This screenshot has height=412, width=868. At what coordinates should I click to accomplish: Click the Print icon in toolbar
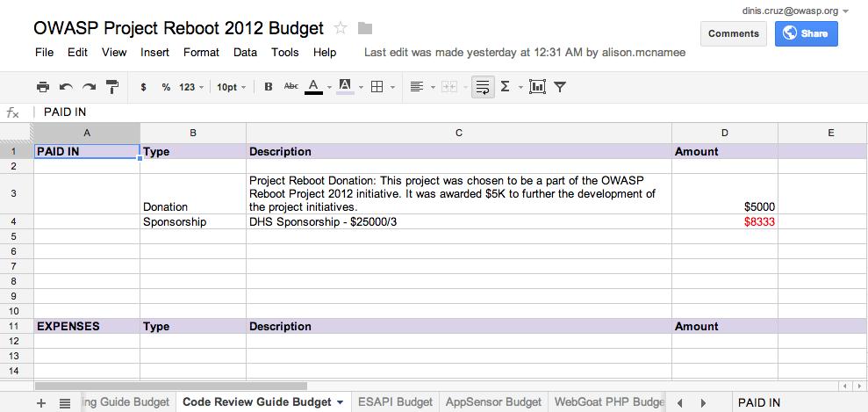(43, 87)
